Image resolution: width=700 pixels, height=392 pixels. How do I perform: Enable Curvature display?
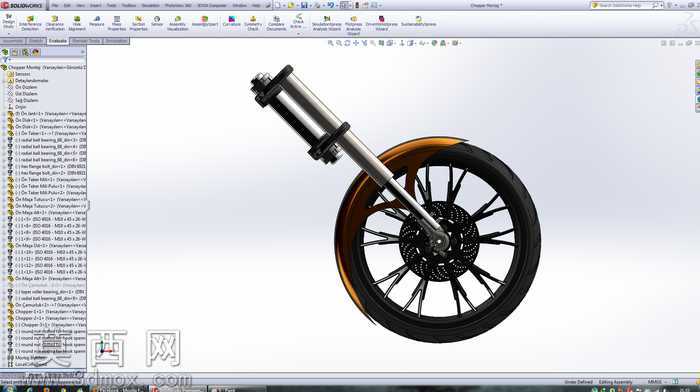coord(231,21)
